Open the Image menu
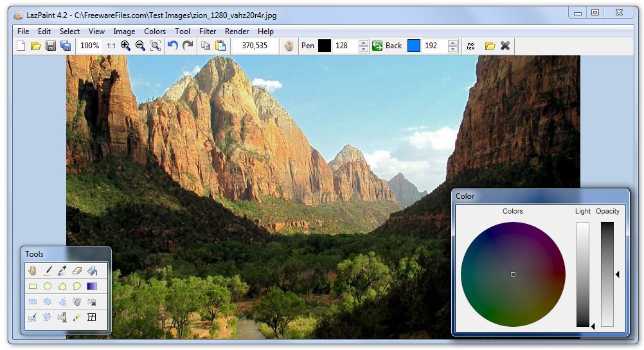This screenshot has height=350, width=644. tap(124, 32)
